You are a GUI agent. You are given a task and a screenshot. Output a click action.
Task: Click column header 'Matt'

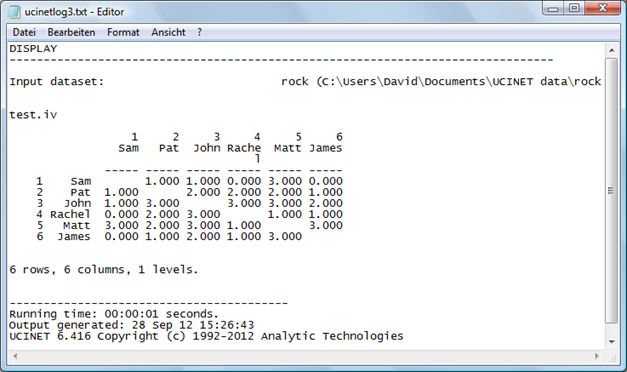pyautogui.click(x=288, y=148)
